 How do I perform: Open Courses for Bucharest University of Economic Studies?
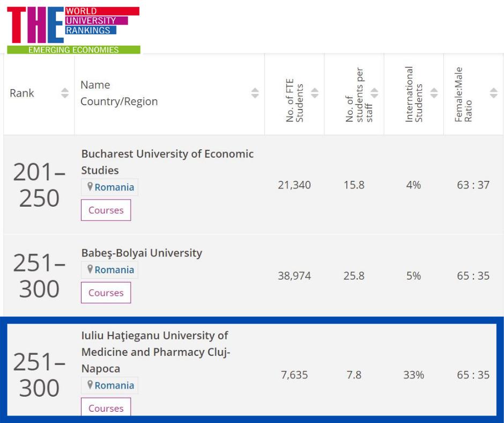pyautogui.click(x=106, y=210)
